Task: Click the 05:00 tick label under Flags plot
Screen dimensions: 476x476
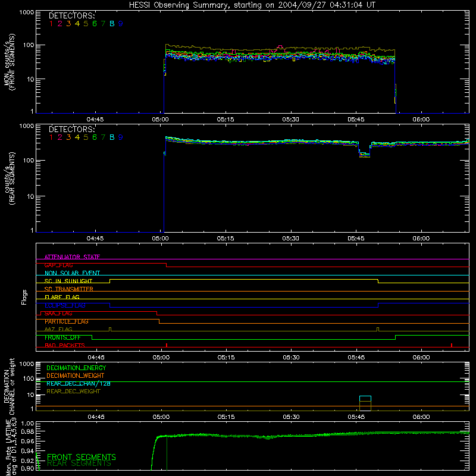Action: pyautogui.click(x=161, y=358)
